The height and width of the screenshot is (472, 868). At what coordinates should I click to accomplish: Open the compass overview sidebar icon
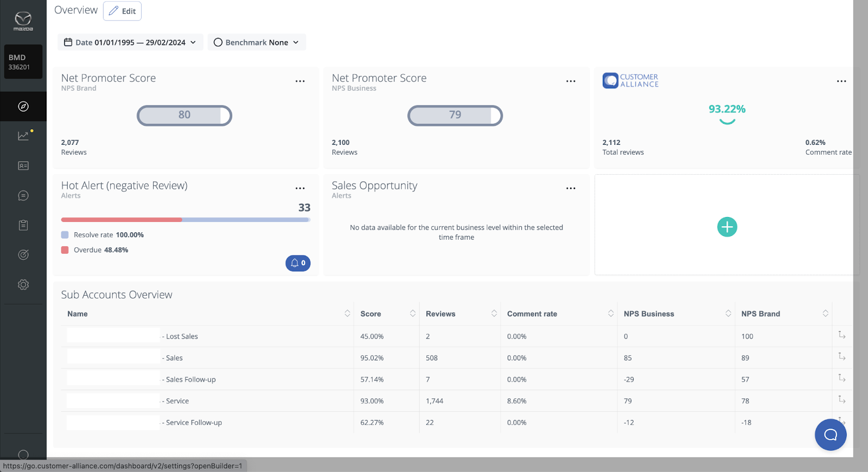tap(23, 106)
